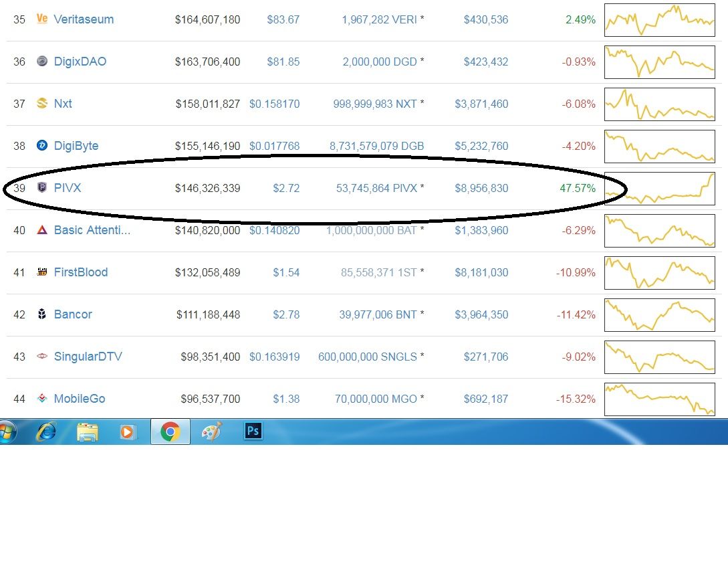Screen dimensions: 728x572
Task: Click Veritaseum volume $430,536
Action: [486, 19]
